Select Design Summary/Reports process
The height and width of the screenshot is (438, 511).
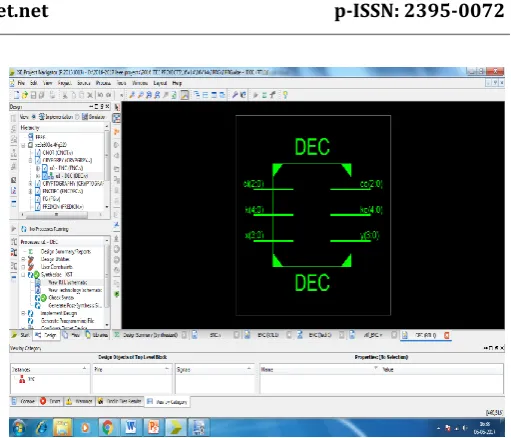(x=66, y=251)
